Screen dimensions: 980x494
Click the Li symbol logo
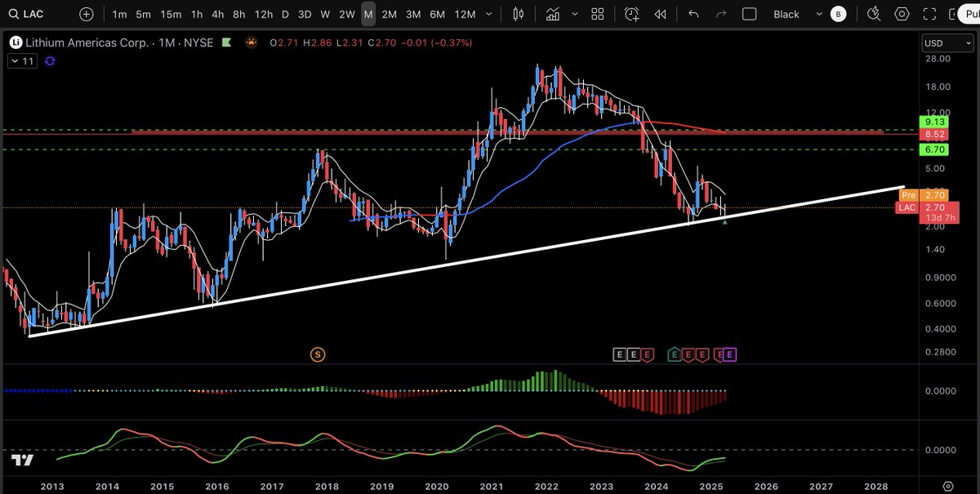(15, 42)
